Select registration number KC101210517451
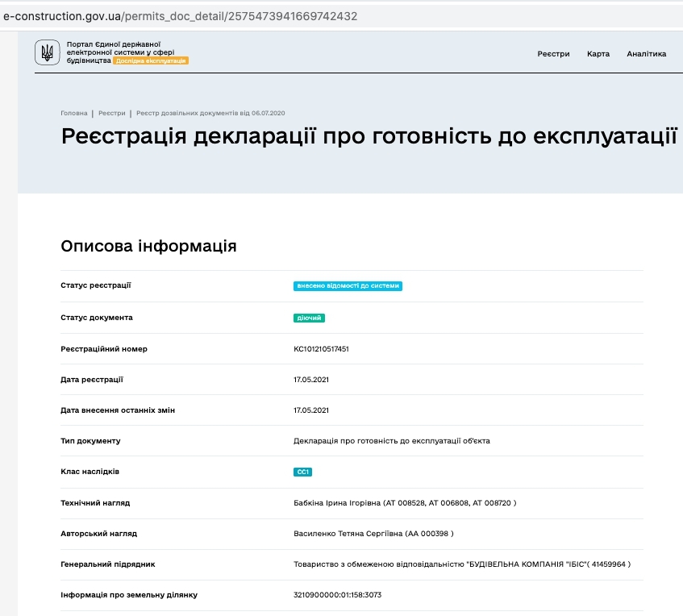The width and height of the screenshot is (683, 616). point(321,349)
